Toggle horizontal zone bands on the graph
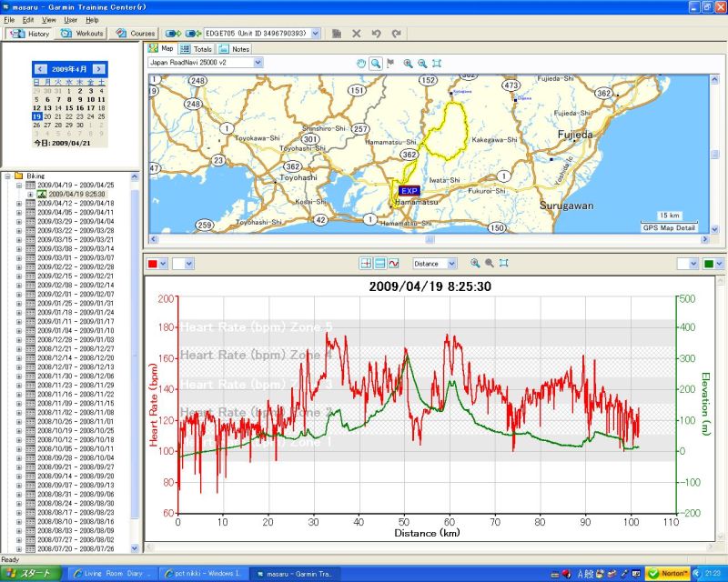This screenshot has height=582, width=728. coord(379,264)
